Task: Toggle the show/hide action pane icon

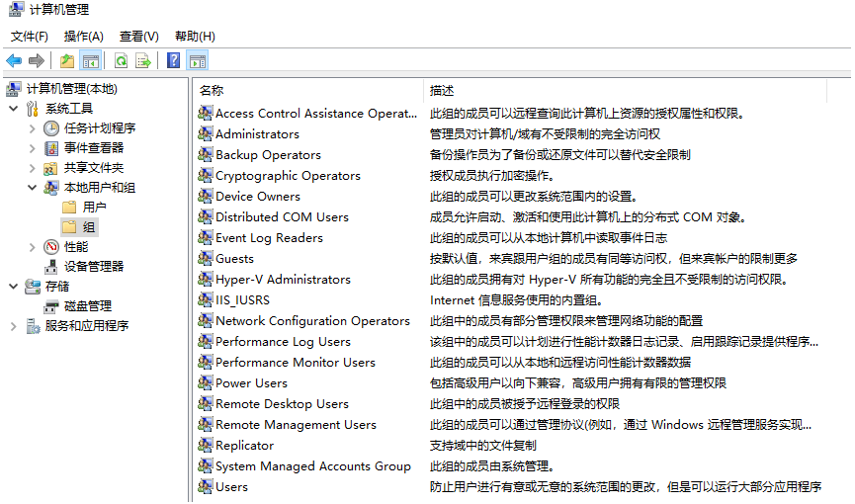Action: 198,60
